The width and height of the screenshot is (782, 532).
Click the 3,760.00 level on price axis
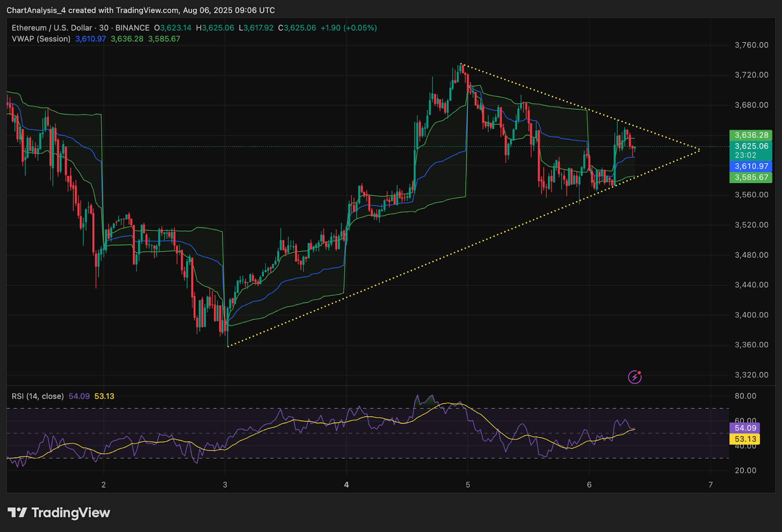pyautogui.click(x=751, y=45)
